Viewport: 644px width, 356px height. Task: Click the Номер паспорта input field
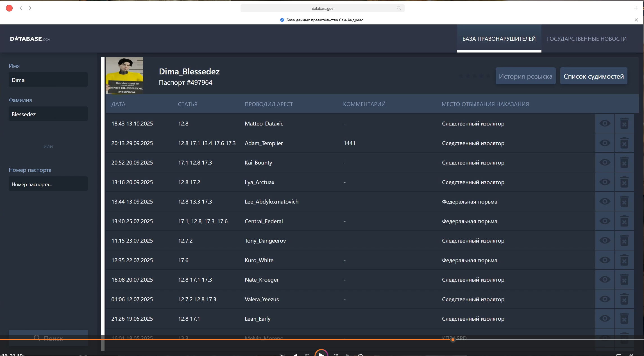pos(48,184)
